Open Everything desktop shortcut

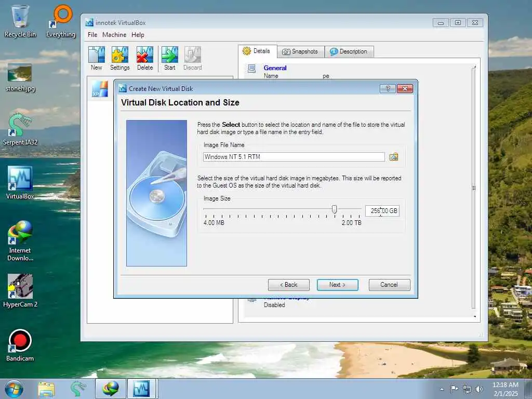coord(61,21)
